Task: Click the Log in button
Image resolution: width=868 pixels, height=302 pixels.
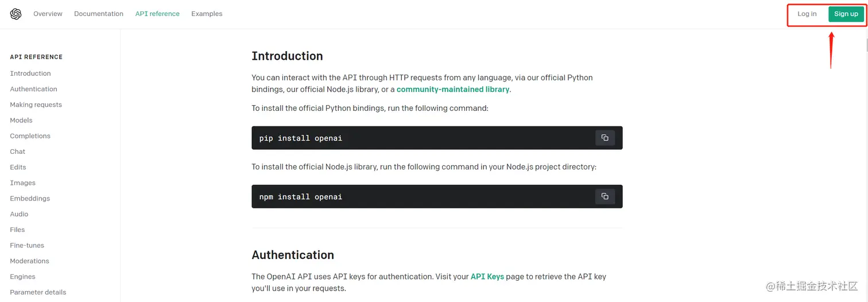Action: 807,14
